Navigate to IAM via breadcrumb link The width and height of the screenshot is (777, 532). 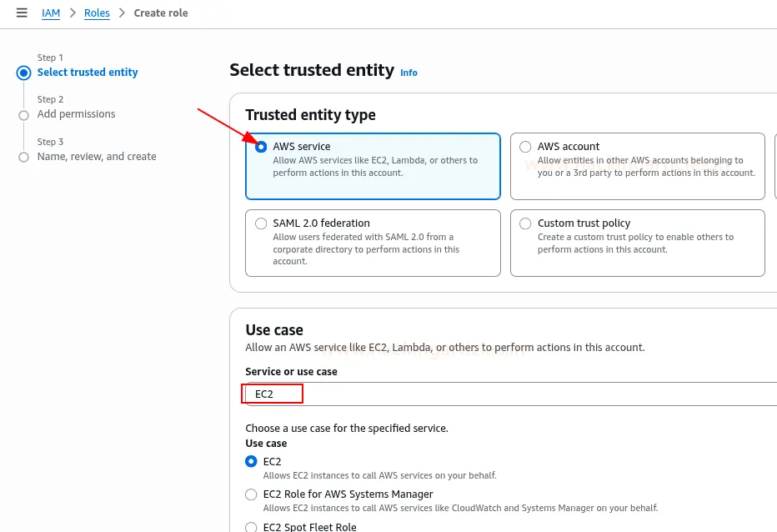point(51,13)
